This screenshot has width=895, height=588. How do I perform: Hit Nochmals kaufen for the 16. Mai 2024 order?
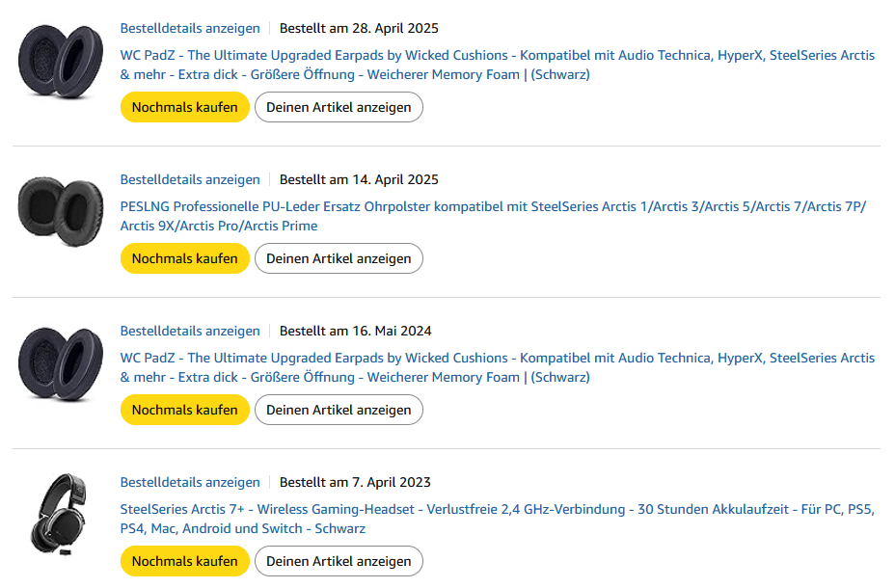184,410
